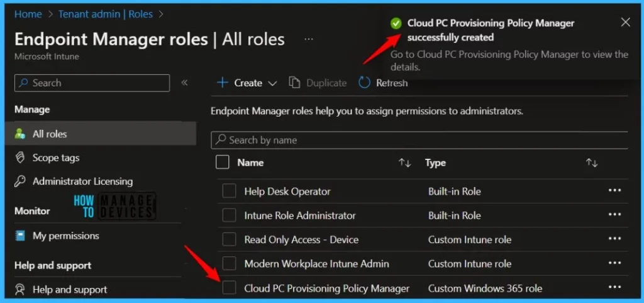Open more options for Modern Workplace Intune Admin

pos(614,263)
